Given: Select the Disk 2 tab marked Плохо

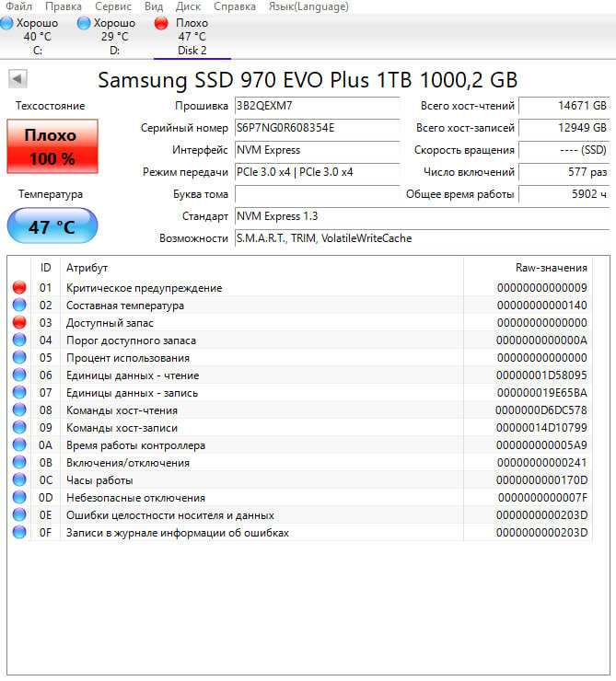Looking at the screenshot, I should click(x=192, y=37).
